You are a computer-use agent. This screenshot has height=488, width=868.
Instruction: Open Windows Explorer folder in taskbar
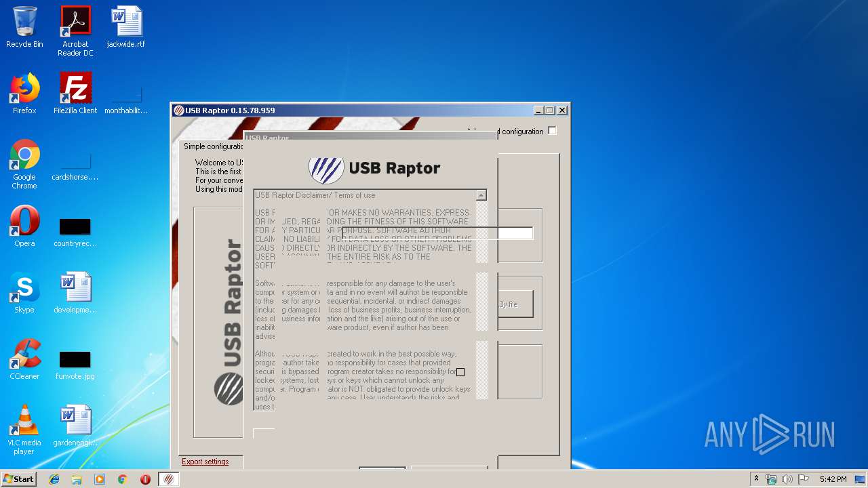(77, 479)
